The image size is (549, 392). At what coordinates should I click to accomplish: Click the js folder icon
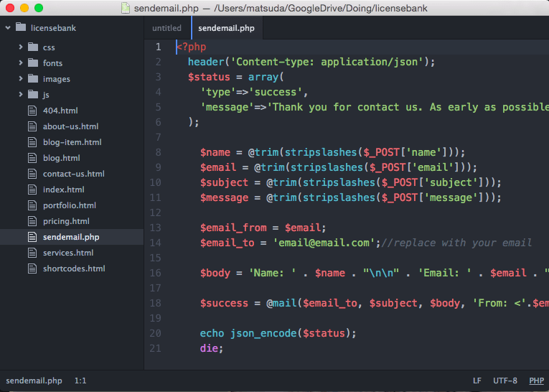(x=33, y=95)
